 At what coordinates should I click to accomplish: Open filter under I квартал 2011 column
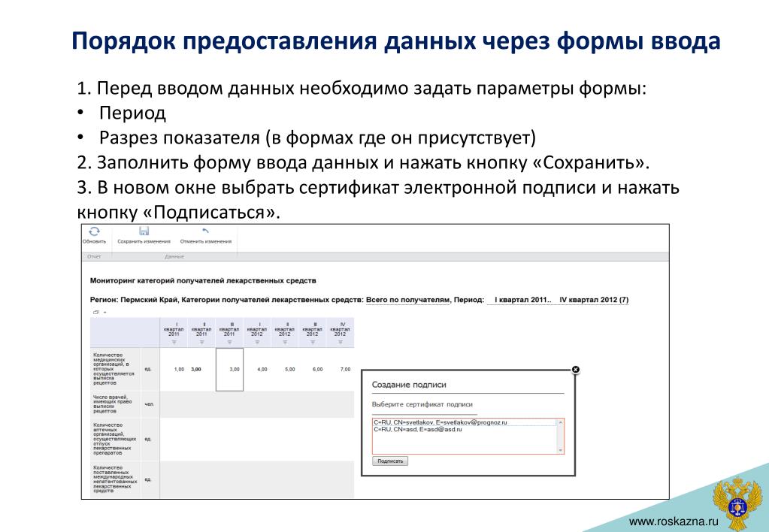click(x=174, y=342)
